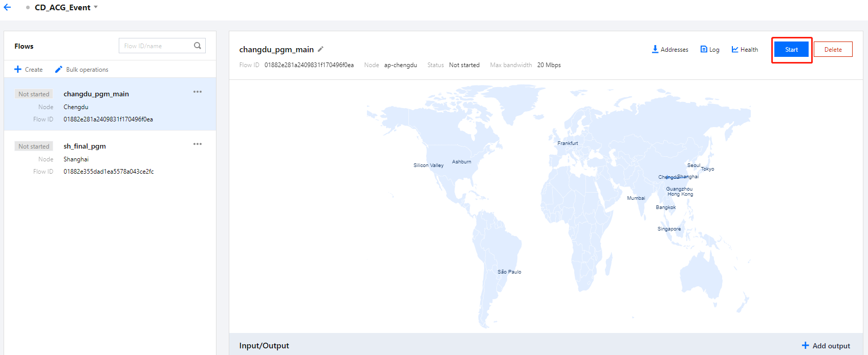
Task: Click Not started badge of sh_final_pgm
Action: (34, 147)
